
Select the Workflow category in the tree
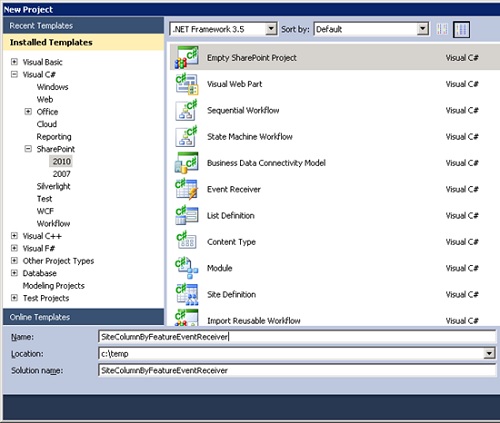click(53, 223)
